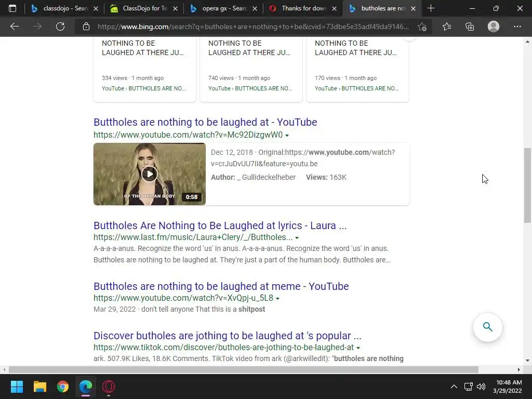Open the Collections icon
Image resolution: width=532 pixels, height=399 pixels.
[x=470, y=26]
